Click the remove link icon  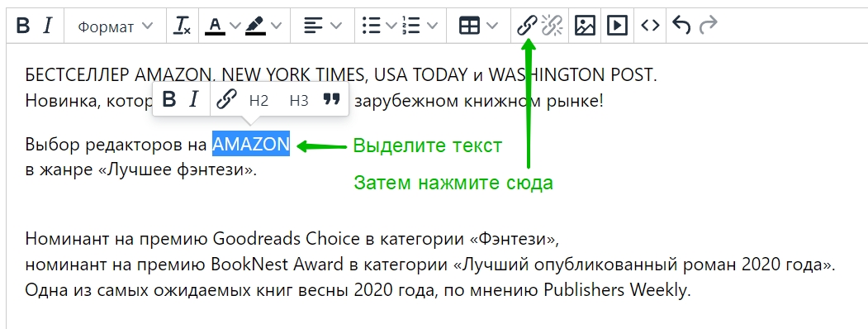[552, 26]
